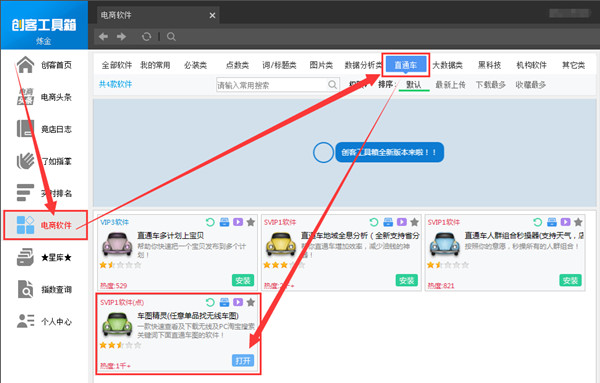Open 亮店日志 sidebar icon
The height and width of the screenshot is (383, 600).
point(25,129)
